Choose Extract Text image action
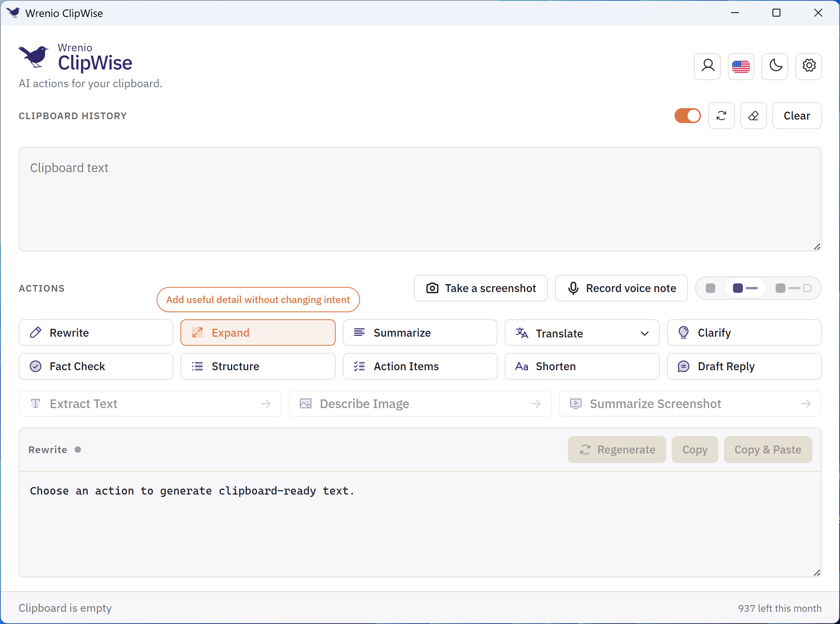This screenshot has height=624, width=840. tap(150, 404)
